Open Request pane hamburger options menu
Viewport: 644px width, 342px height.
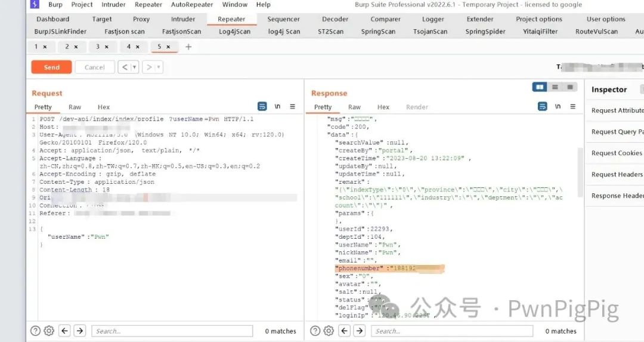tap(292, 106)
